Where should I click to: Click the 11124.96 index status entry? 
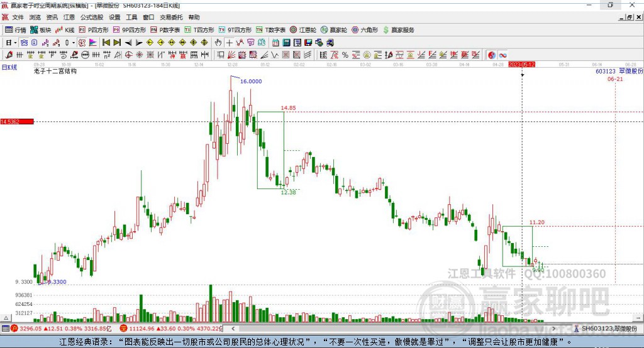click(171, 329)
